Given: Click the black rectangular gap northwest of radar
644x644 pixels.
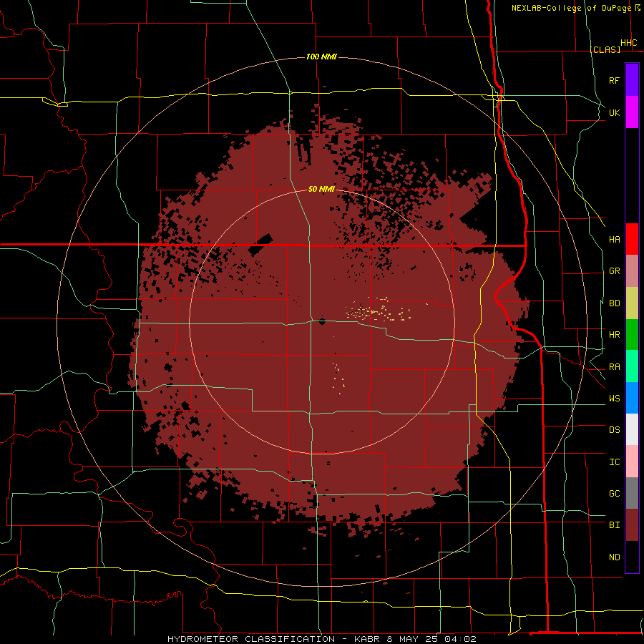Looking at the screenshot, I should tap(260, 244).
